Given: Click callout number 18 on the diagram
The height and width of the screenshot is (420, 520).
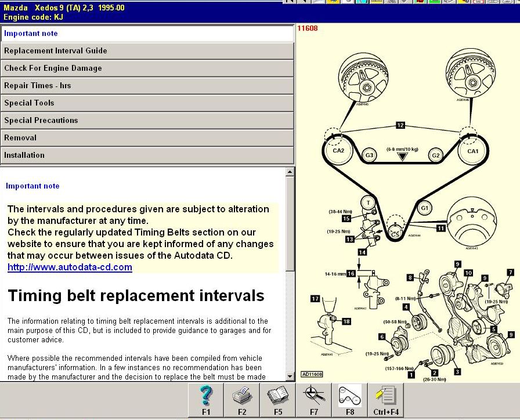Looking at the screenshot, I should coord(346,321).
